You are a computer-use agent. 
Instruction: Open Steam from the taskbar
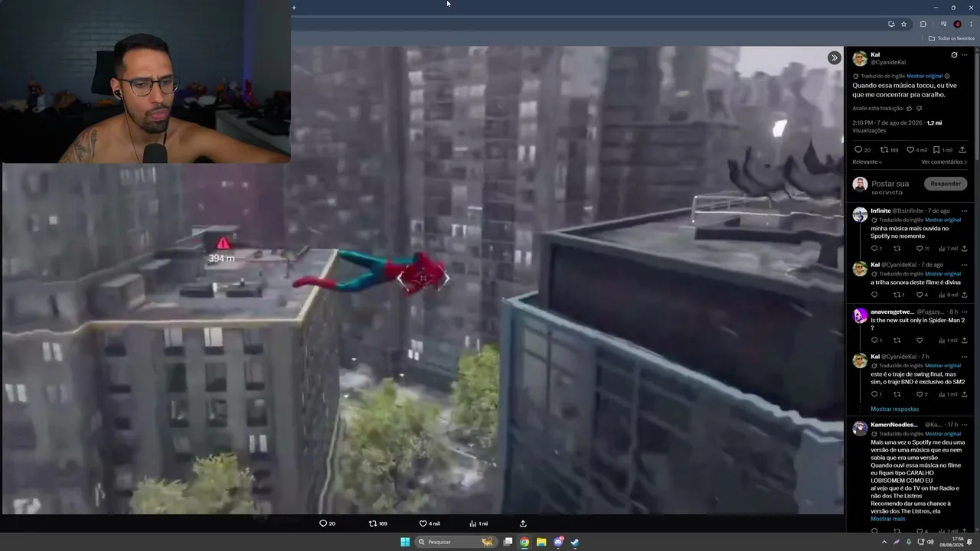(x=575, y=542)
